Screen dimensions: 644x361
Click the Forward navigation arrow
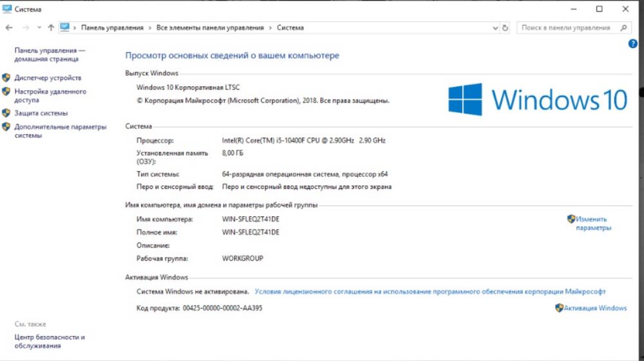pos(26,28)
